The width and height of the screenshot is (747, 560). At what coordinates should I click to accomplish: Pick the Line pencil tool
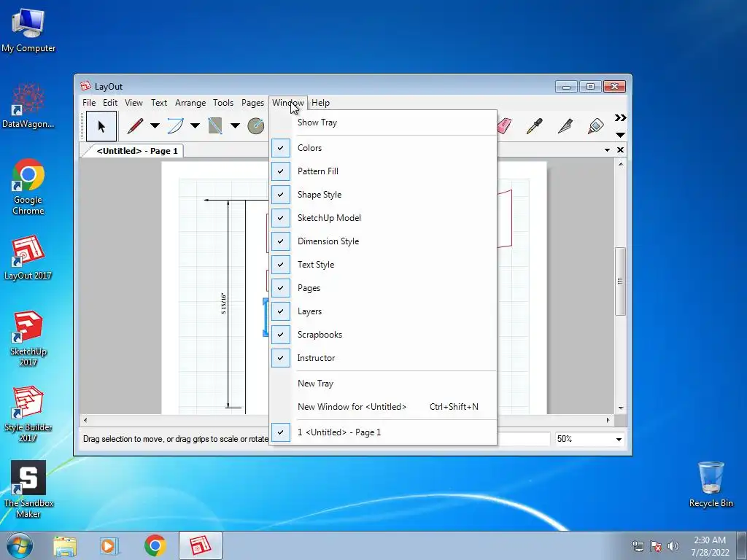pyautogui.click(x=135, y=126)
